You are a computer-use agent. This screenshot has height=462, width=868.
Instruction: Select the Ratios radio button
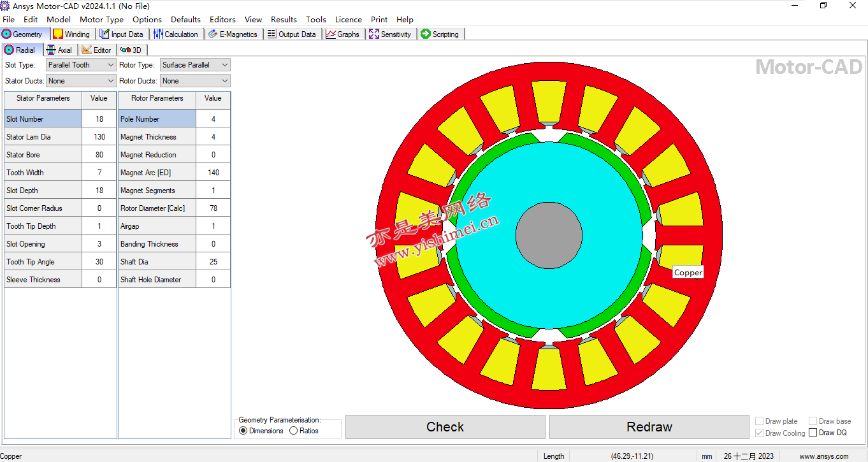293,431
